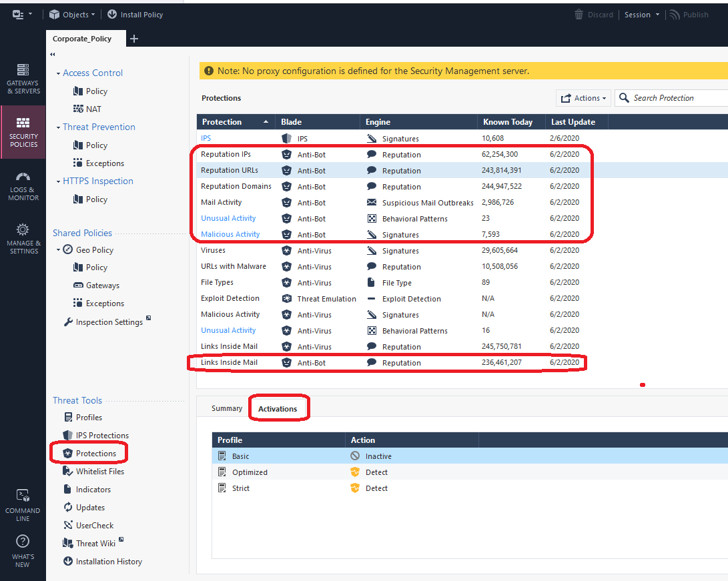The width and height of the screenshot is (728, 581).
Task: Click the What's New icon
Action: [23, 542]
